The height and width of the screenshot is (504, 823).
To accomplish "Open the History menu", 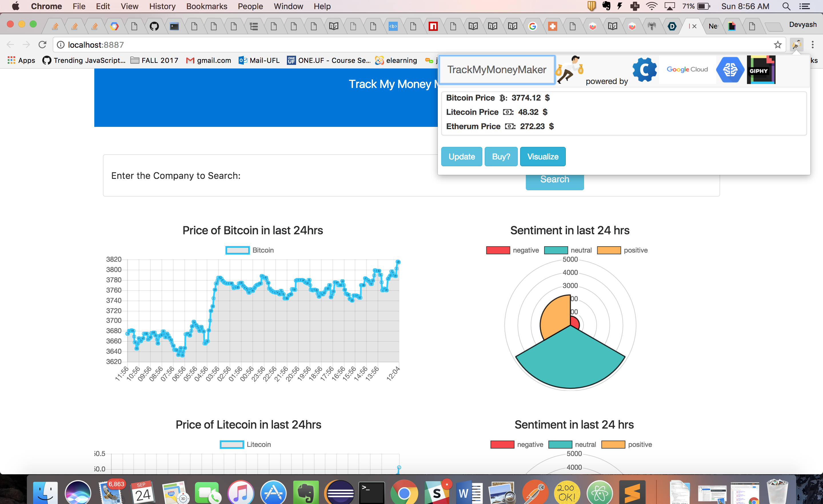I will coord(162,6).
